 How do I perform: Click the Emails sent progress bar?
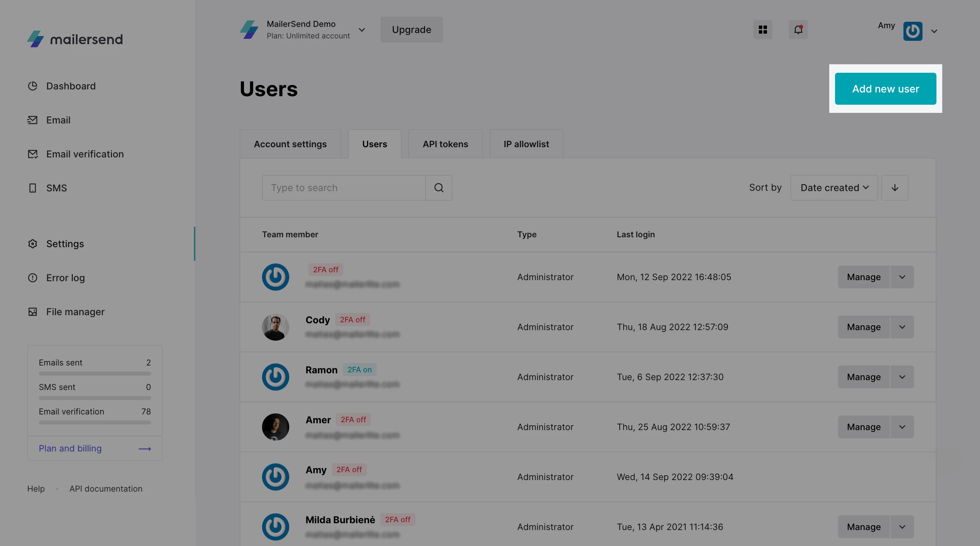95,374
